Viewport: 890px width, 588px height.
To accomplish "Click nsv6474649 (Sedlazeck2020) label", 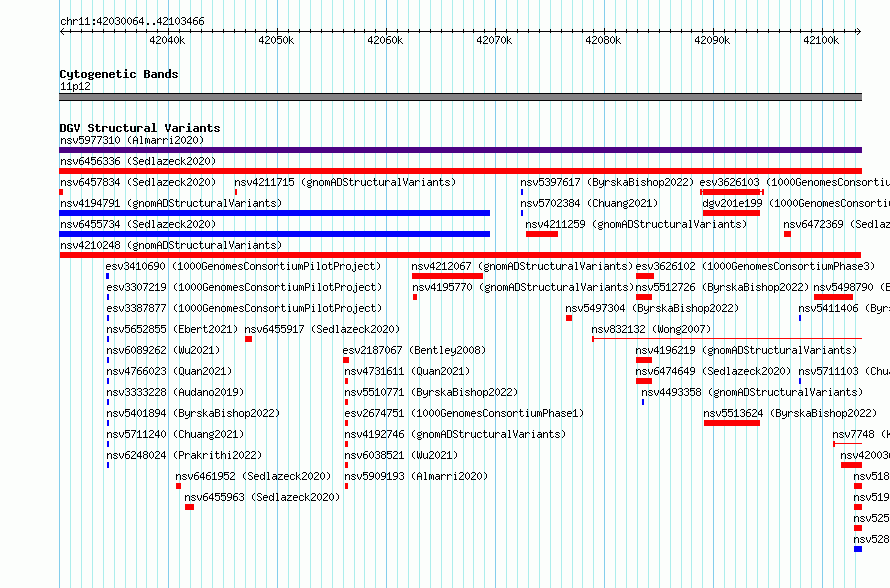I will (713, 371).
